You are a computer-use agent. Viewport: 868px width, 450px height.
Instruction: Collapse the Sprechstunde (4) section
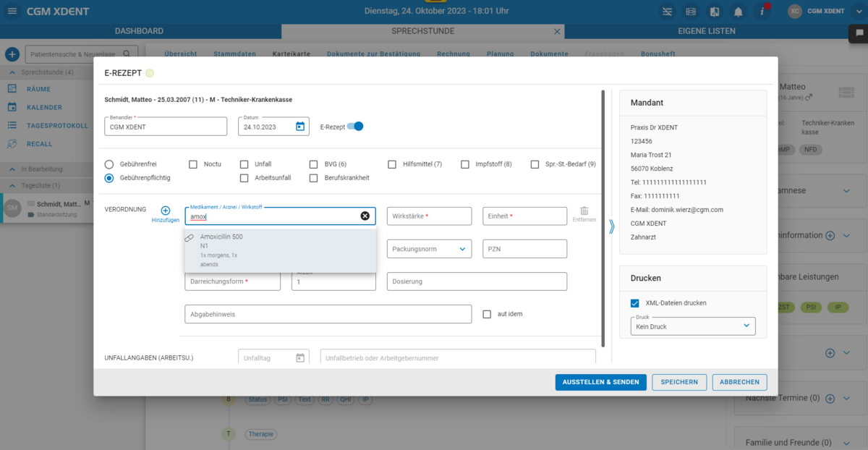pos(12,72)
